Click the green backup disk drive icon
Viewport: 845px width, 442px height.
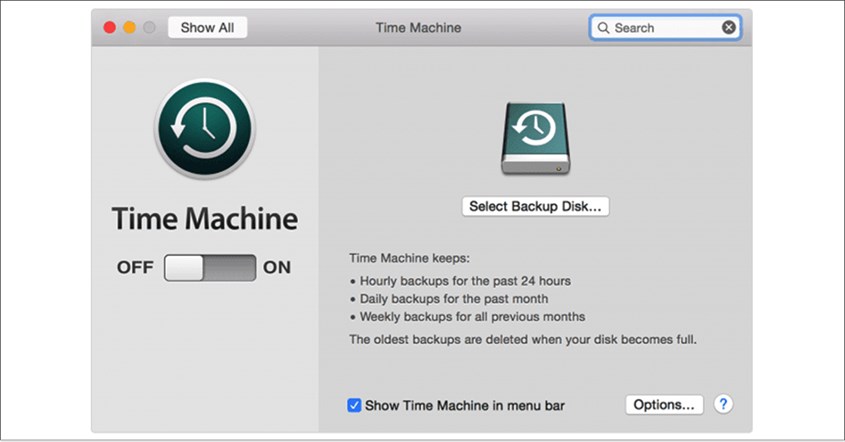[x=535, y=138]
